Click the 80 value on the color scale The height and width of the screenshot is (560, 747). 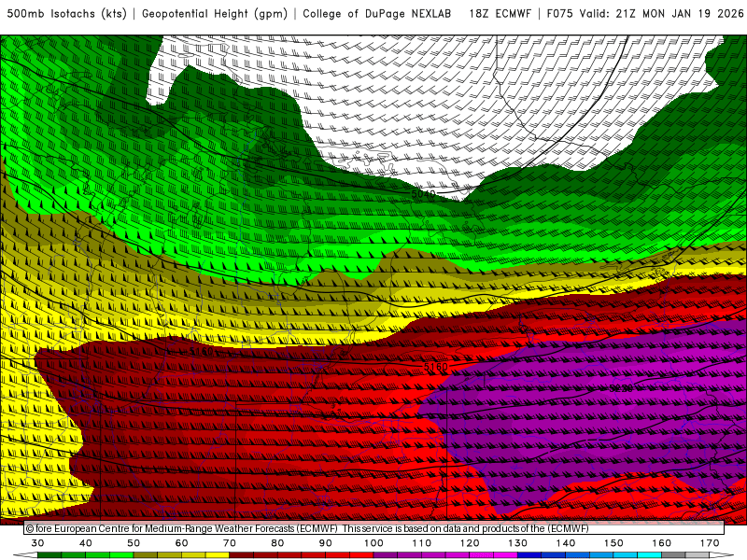pyautogui.click(x=277, y=543)
